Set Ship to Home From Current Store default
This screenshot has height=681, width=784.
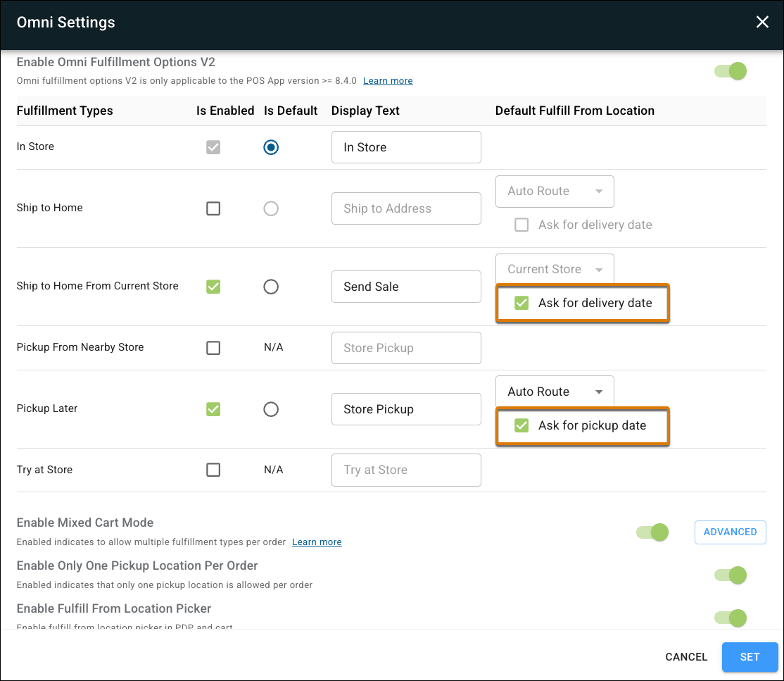pyautogui.click(x=271, y=287)
